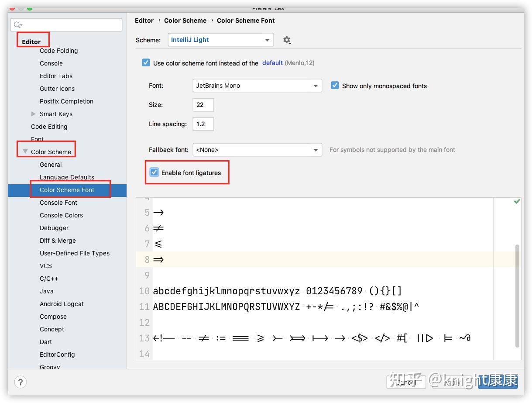The width and height of the screenshot is (532, 403).
Task: Click preview line 10 lowercase alphabet text
Action: click(x=227, y=291)
